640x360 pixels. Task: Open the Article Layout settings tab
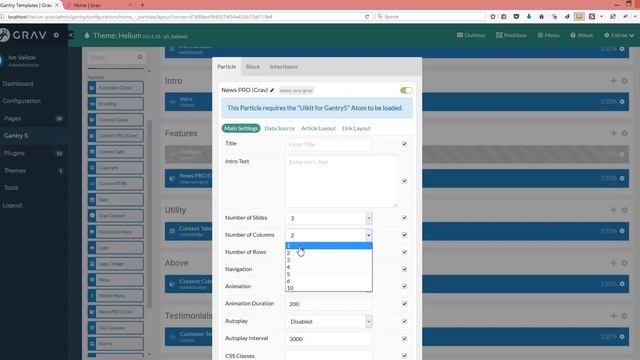[x=318, y=128]
